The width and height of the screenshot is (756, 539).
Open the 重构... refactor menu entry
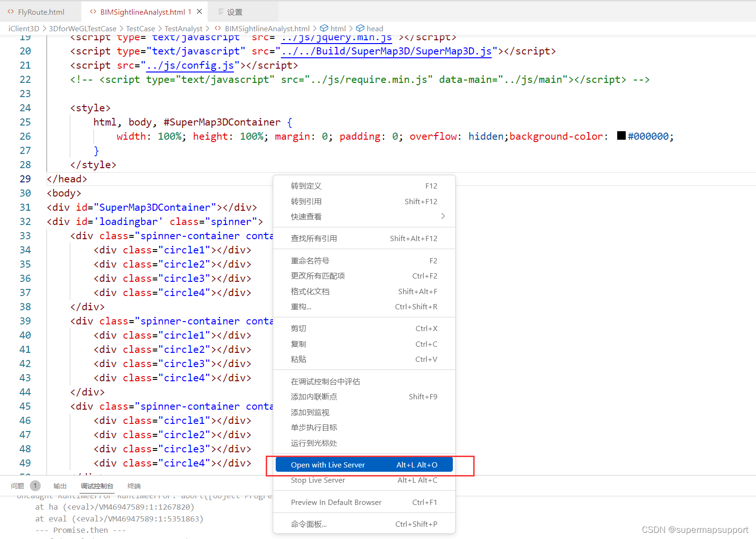tap(364, 307)
